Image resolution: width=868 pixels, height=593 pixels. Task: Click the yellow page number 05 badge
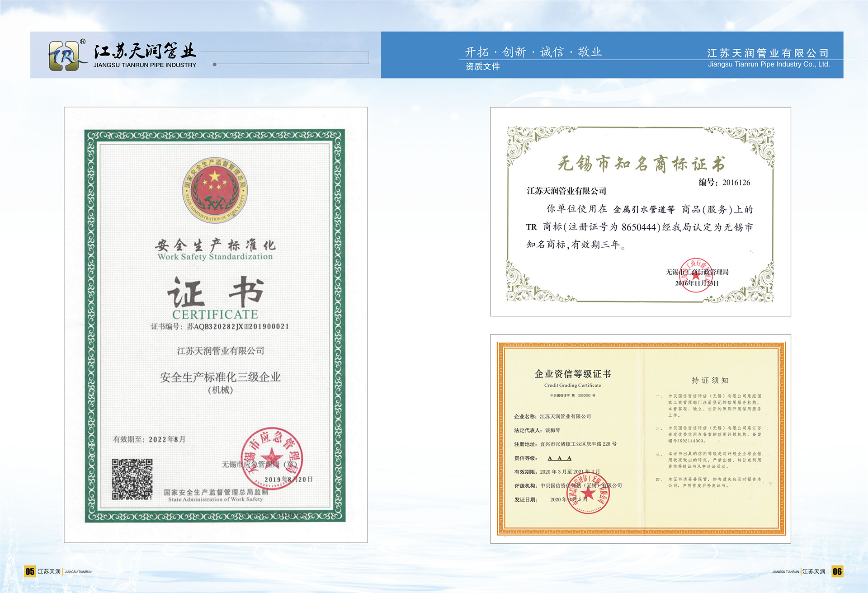pyautogui.click(x=30, y=571)
